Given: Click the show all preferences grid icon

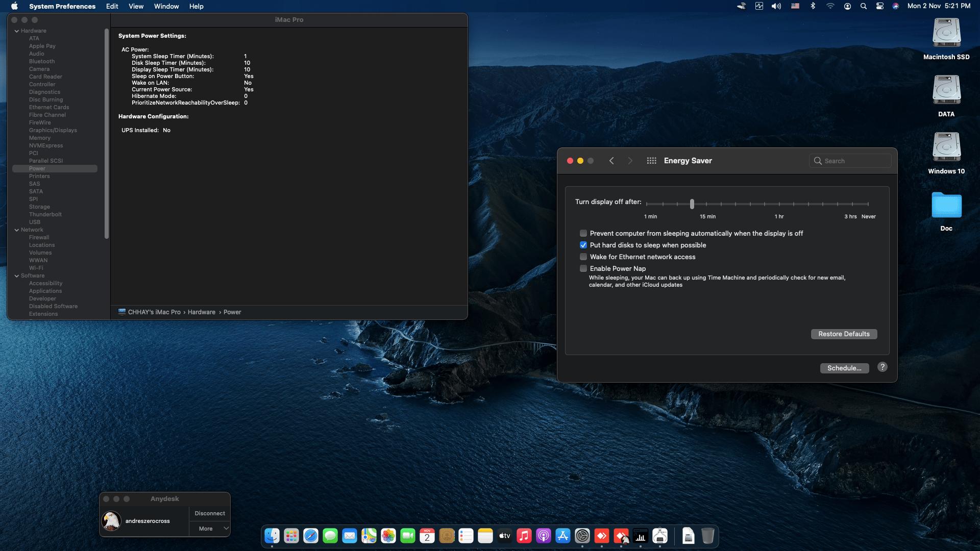Looking at the screenshot, I should point(651,161).
